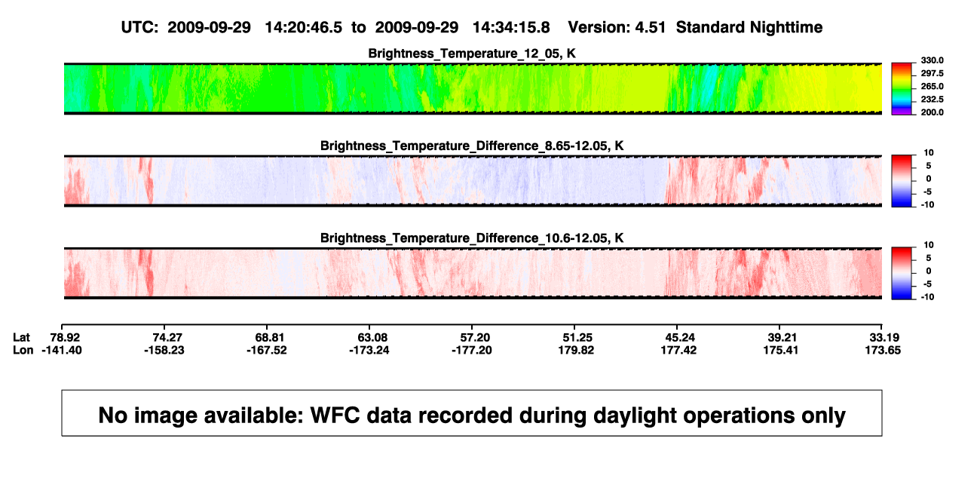Click the title 'Brightness_Temperature_12_05, K'
Viewport: 980px width, 503px height.
tap(473, 54)
